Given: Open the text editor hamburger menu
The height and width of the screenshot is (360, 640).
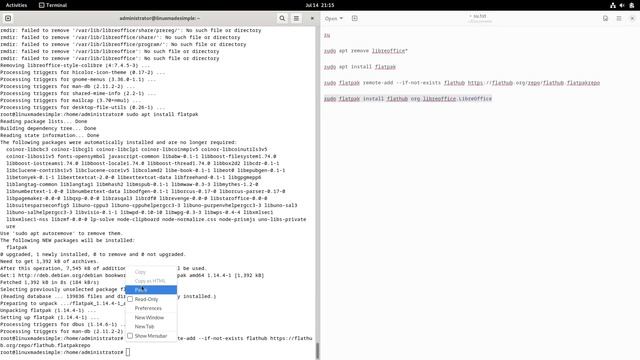Looking at the screenshot, I should pos(619,18).
